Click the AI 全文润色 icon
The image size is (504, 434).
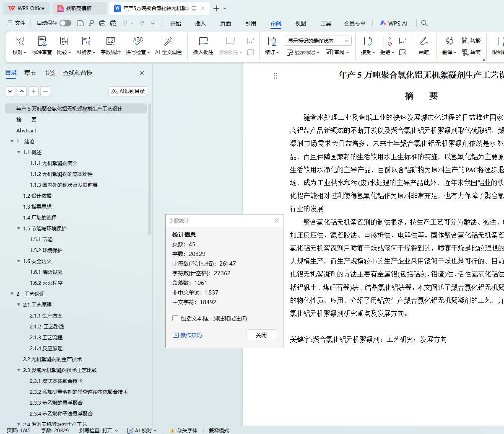click(168, 41)
